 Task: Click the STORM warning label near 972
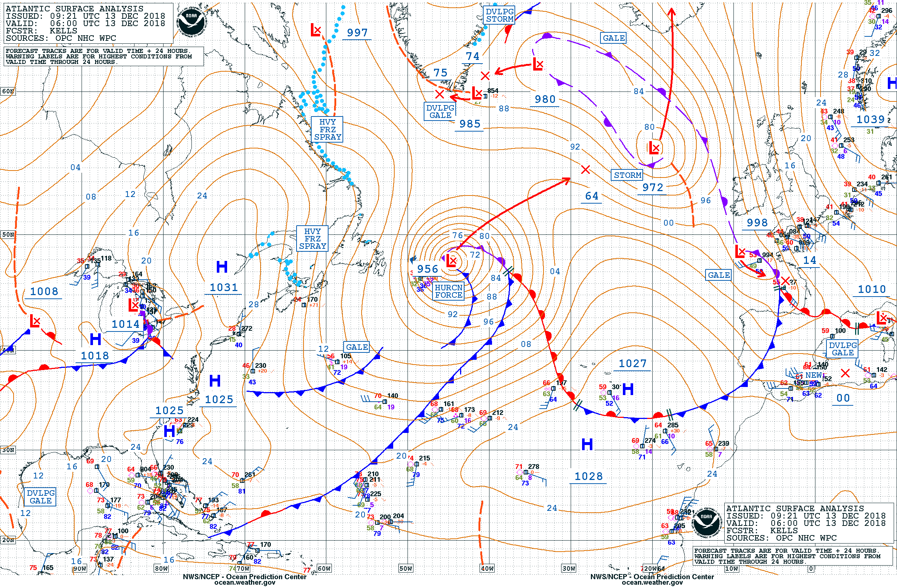coord(627,175)
